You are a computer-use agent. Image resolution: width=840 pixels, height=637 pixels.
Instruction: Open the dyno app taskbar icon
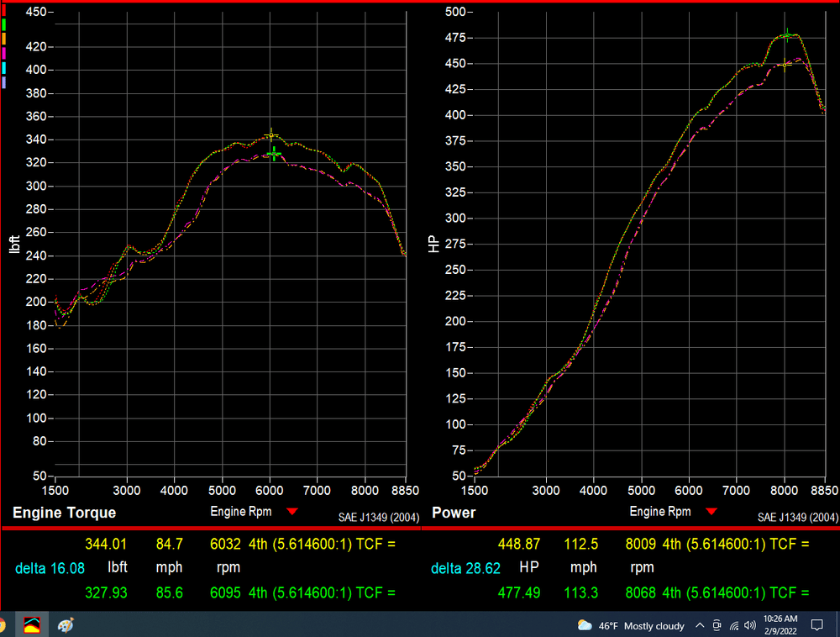tap(32, 625)
